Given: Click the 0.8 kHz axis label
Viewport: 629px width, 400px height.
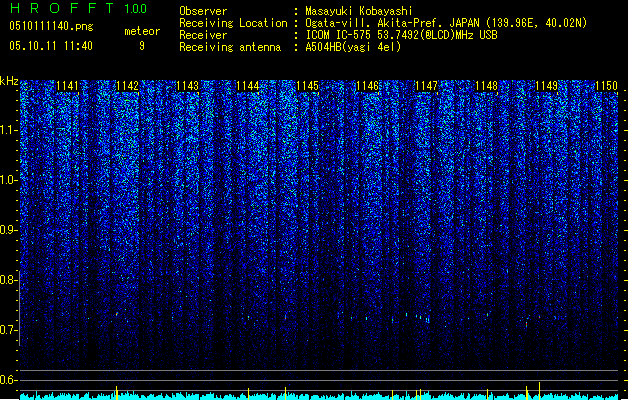Looking at the screenshot, I should pyautogui.click(x=8, y=280).
